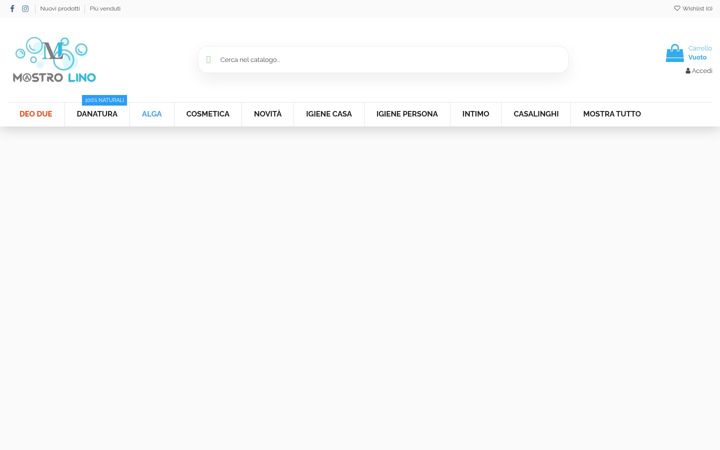
Task: Open the INTIMO menu
Action: [476, 114]
